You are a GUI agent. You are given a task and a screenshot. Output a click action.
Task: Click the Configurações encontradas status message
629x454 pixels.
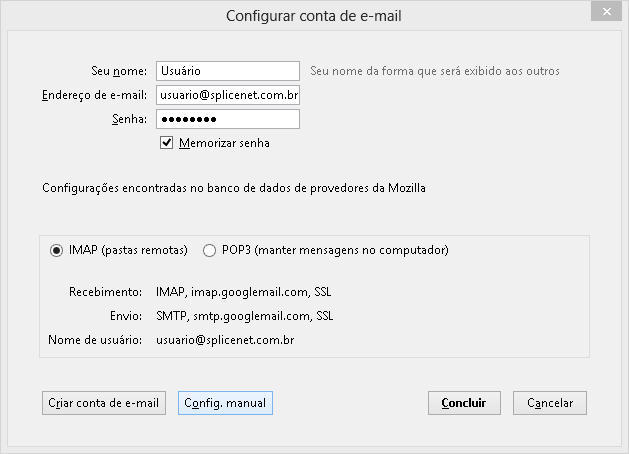click(234, 188)
